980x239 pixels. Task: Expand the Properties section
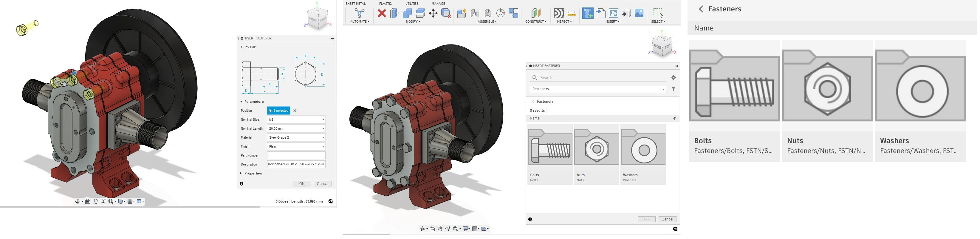click(251, 174)
